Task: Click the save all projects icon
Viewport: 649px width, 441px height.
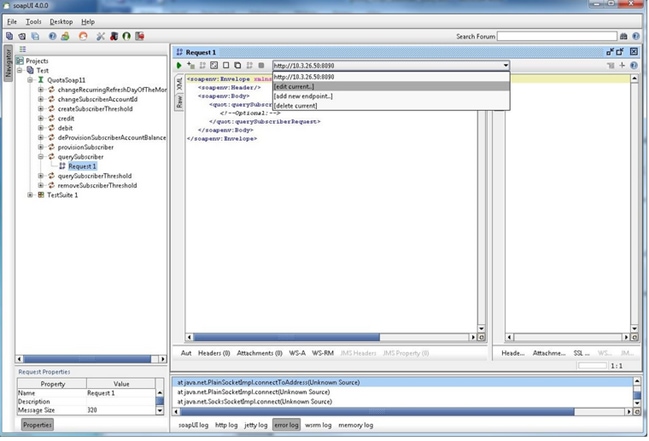Action: (x=35, y=36)
